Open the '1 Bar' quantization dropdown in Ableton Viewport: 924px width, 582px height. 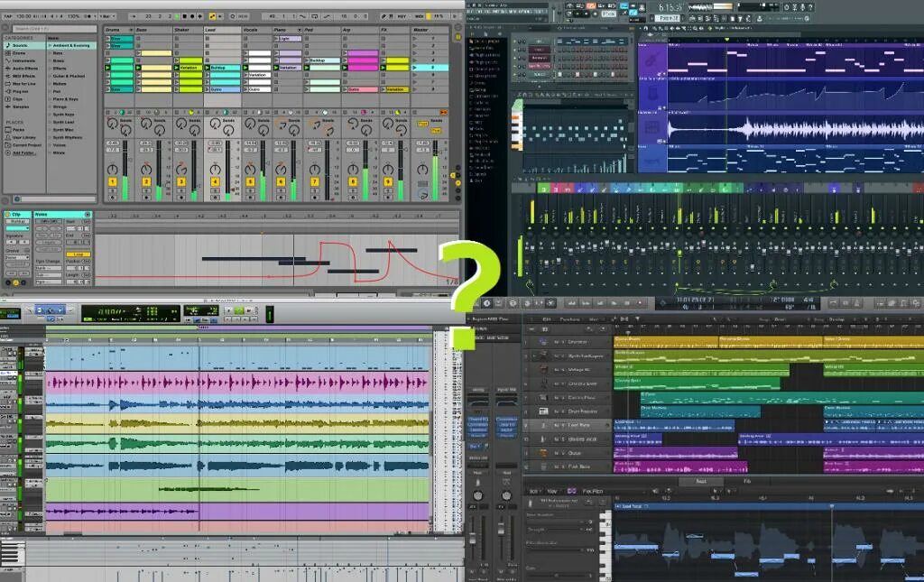[107, 16]
